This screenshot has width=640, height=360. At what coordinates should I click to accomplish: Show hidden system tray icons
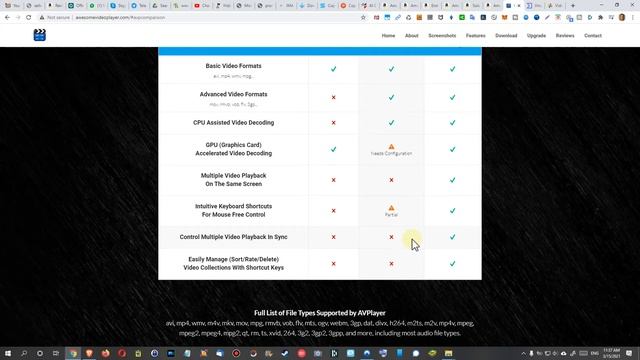(523, 353)
